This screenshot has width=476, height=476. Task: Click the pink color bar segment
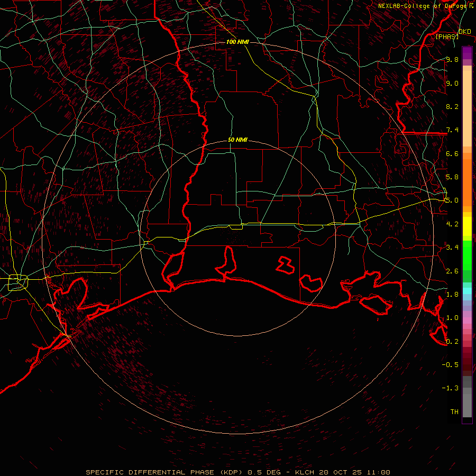pos(467,321)
